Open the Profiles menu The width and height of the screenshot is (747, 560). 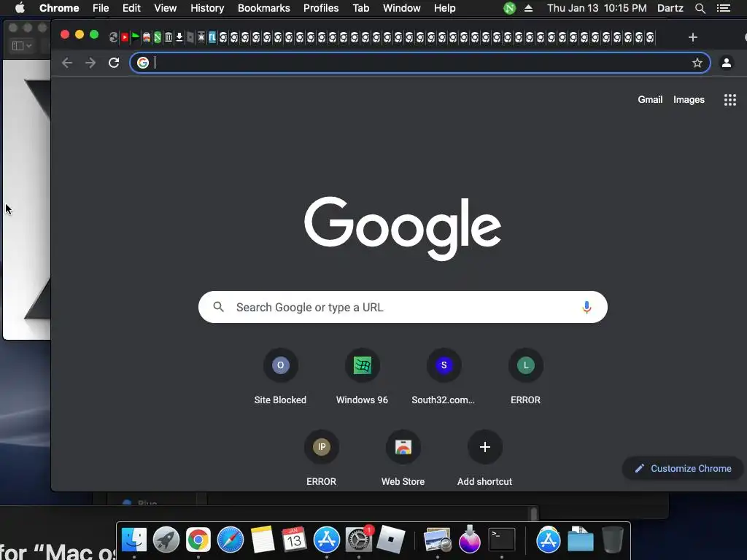point(321,8)
